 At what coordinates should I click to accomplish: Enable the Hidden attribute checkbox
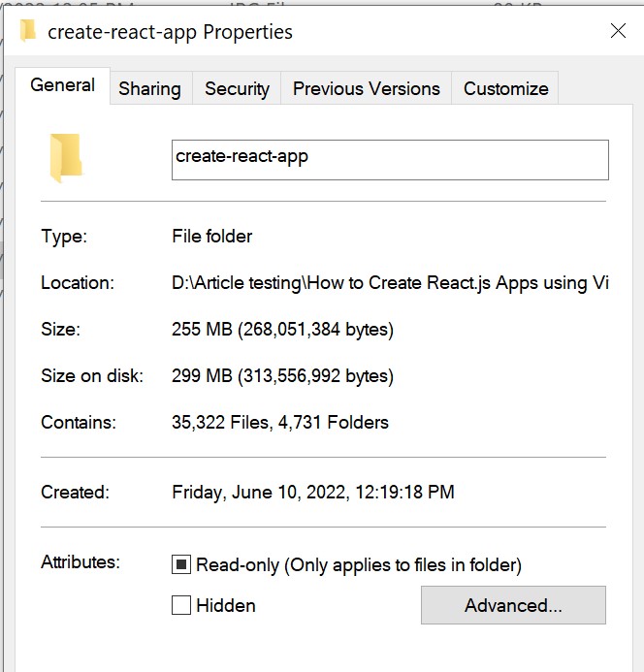[x=181, y=605]
